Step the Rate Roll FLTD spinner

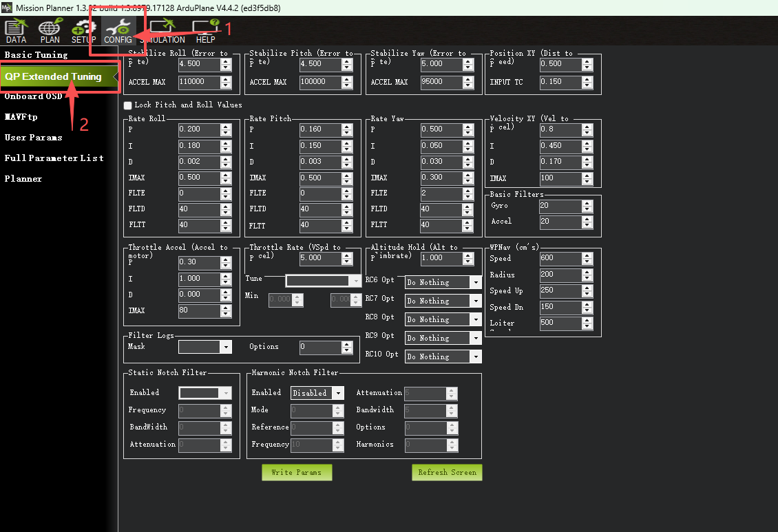pos(226,210)
